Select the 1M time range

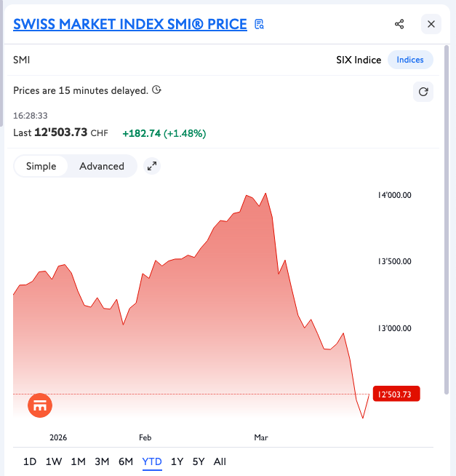tap(79, 461)
